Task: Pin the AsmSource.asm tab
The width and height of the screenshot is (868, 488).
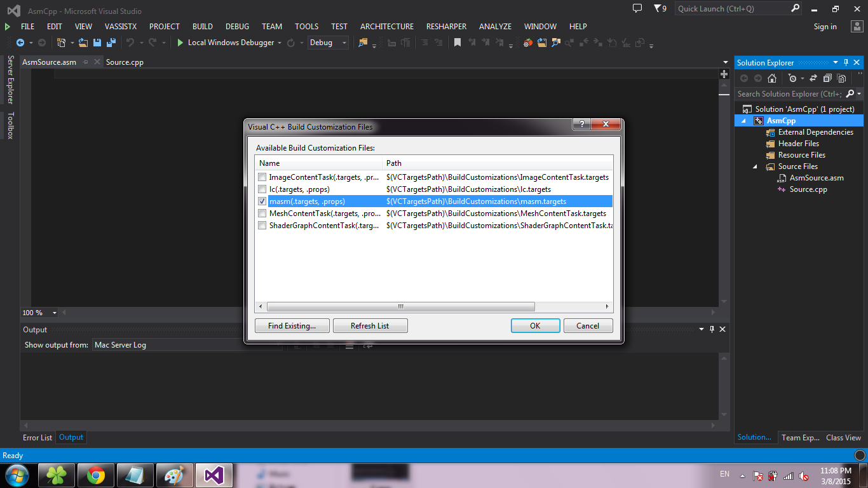Action: pos(86,62)
